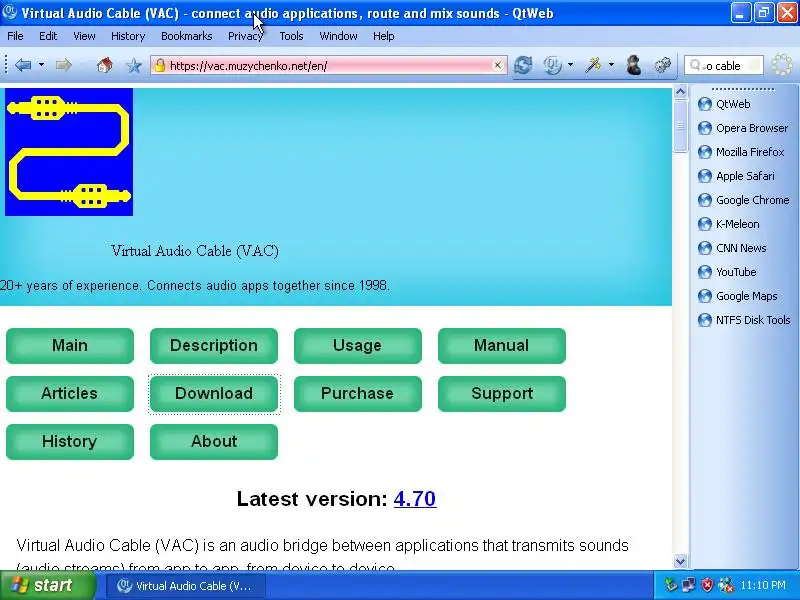Click the page scrollbar down arrow
The height and width of the screenshot is (600, 800).
tap(680, 561)
